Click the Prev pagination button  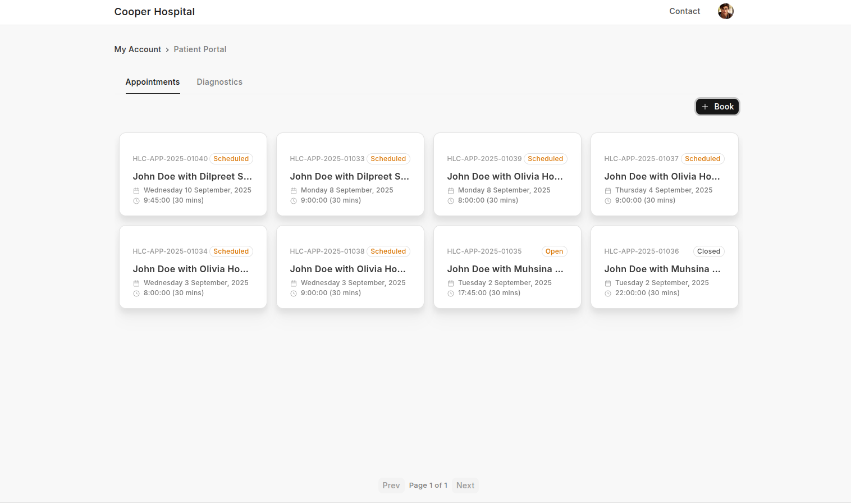[391, 485]
